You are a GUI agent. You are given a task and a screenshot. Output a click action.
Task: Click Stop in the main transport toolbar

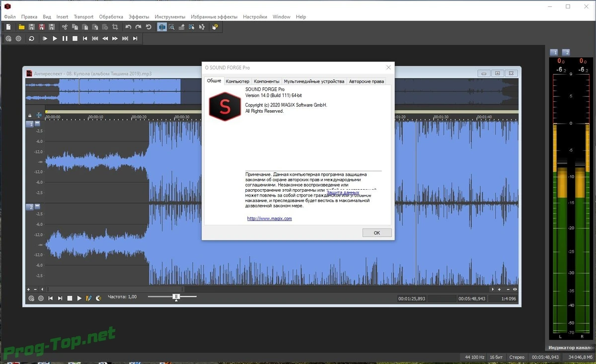[x=75, y=38]
